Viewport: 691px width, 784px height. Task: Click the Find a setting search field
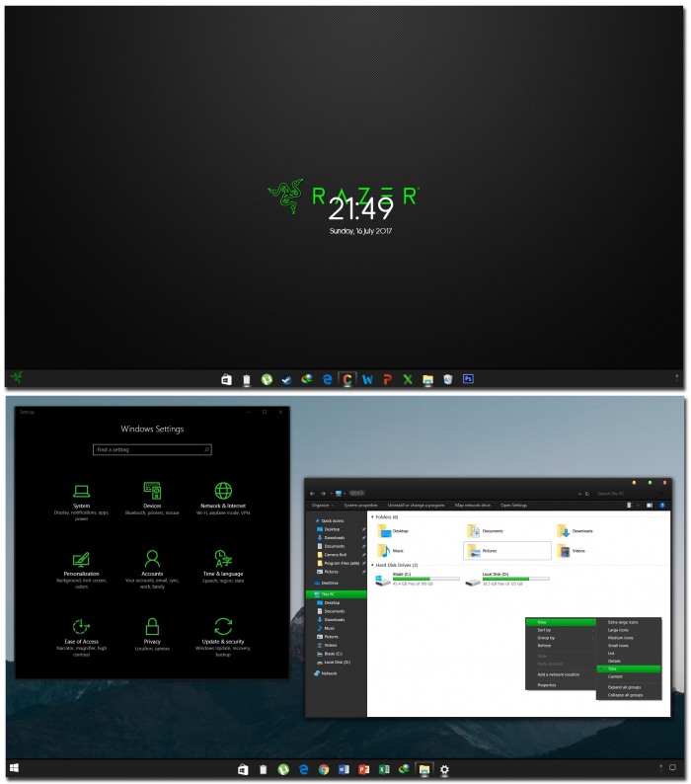coord(152,450)
